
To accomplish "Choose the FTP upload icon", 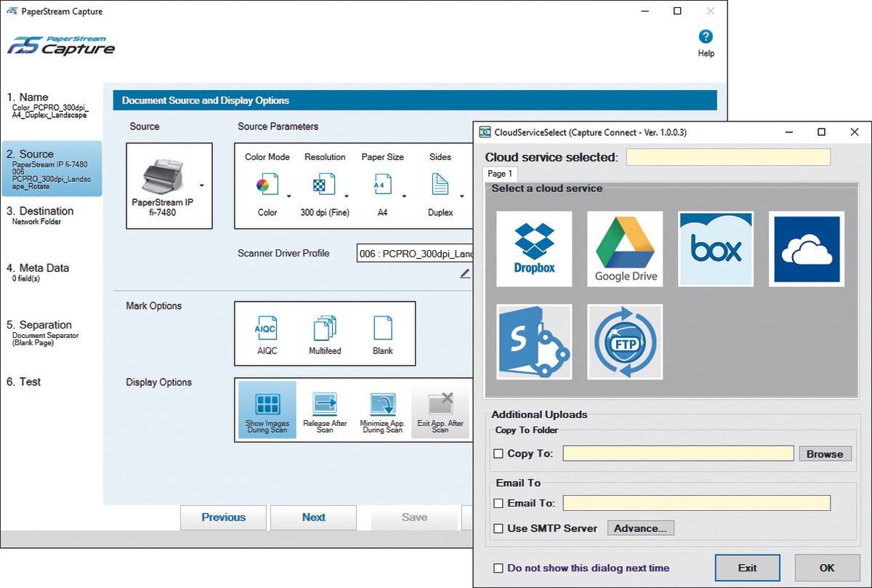I will click(625, 342).
